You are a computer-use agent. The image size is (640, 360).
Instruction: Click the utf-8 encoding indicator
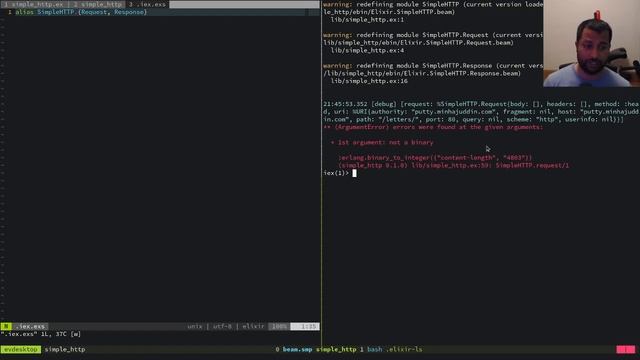[222, 327]
